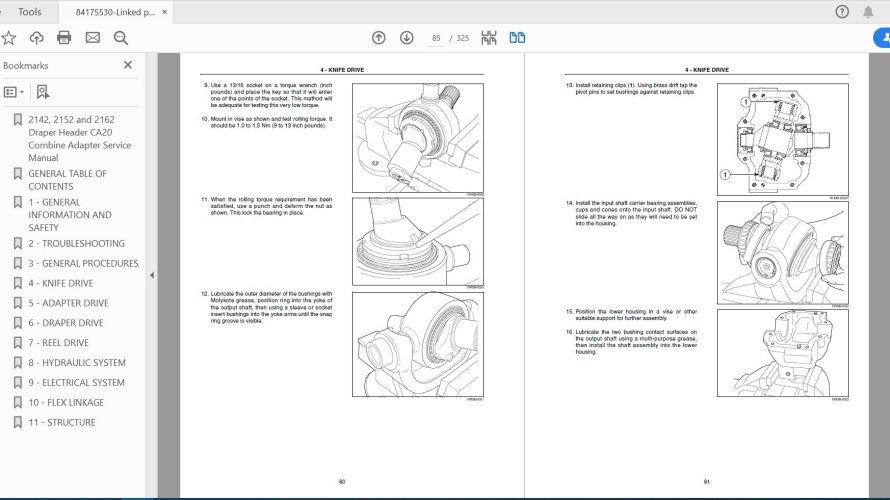Select the 84175530-Linked document tab
Viewport: 890px width, 500px height.
coord(113,11)
